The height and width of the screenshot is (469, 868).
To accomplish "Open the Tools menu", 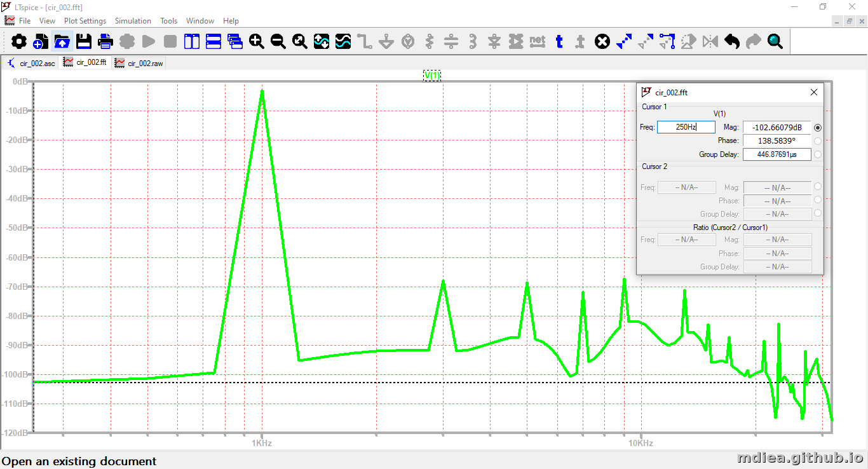I will point(168,21).
